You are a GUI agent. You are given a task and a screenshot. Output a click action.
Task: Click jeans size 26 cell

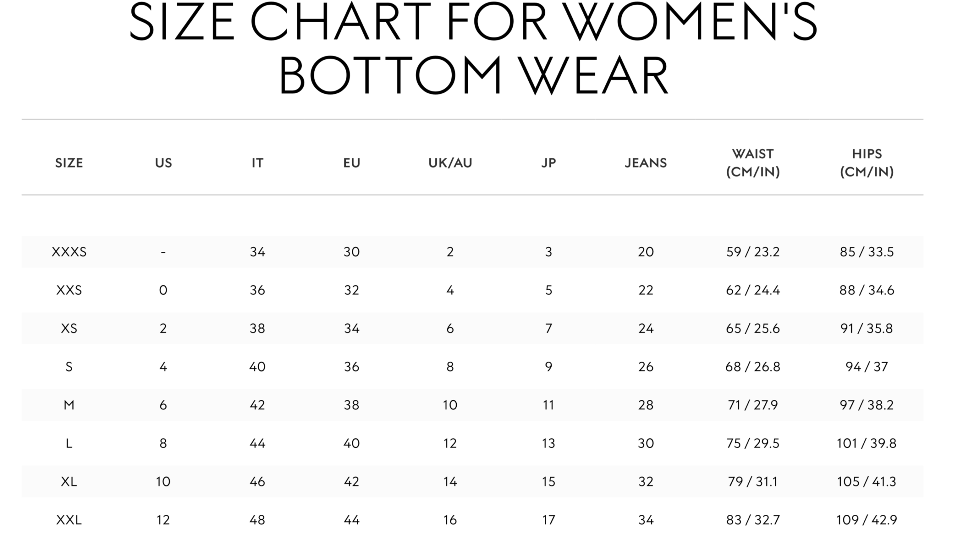pyautogui.click(x=646, y=367)
